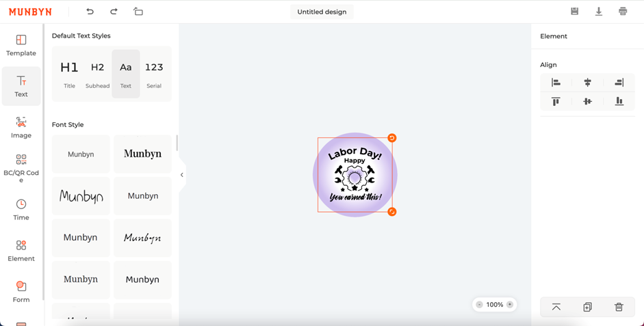Add an H1 Title text
Viewport: 644px width, 326px height.
[69, 74]
